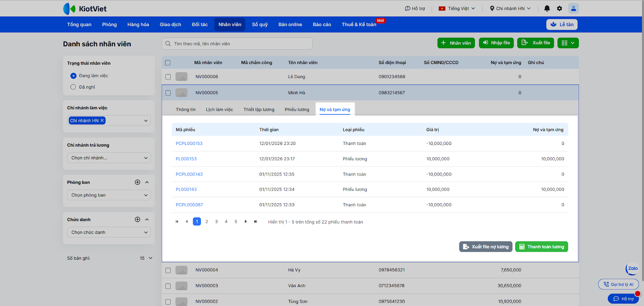Select the Đã nghỉ radio option
644x306 pixels.
tap(73, 87)
